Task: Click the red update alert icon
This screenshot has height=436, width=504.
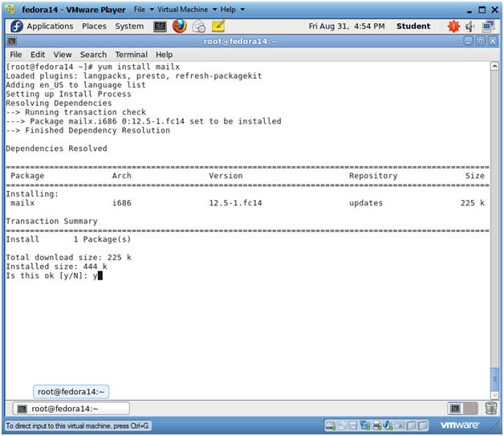Action: coord(453,26)
